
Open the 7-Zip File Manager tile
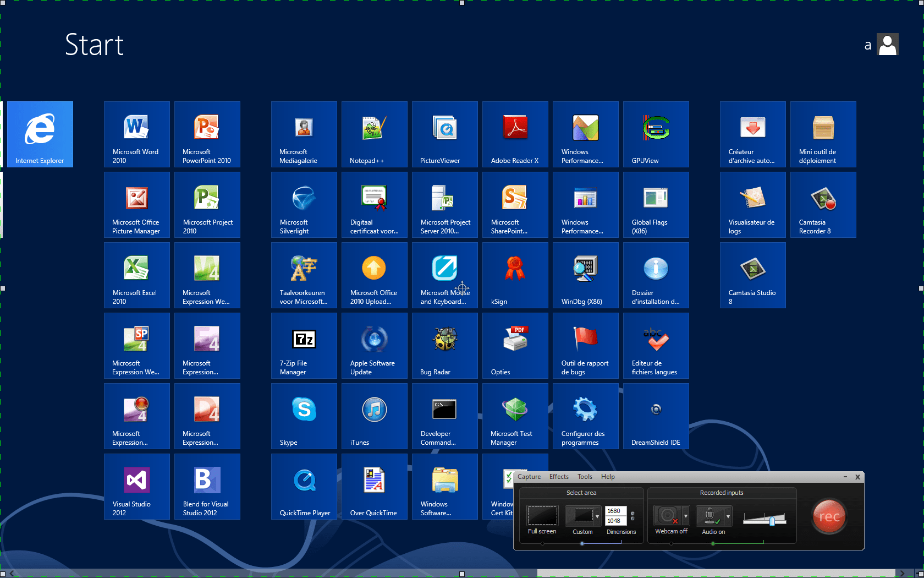[304, 346]
